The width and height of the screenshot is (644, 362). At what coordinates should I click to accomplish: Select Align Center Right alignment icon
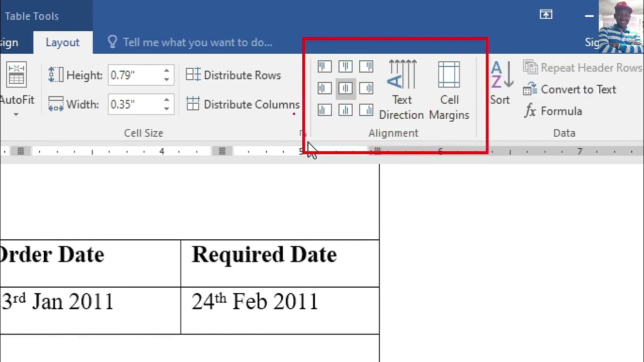point(366,88)
